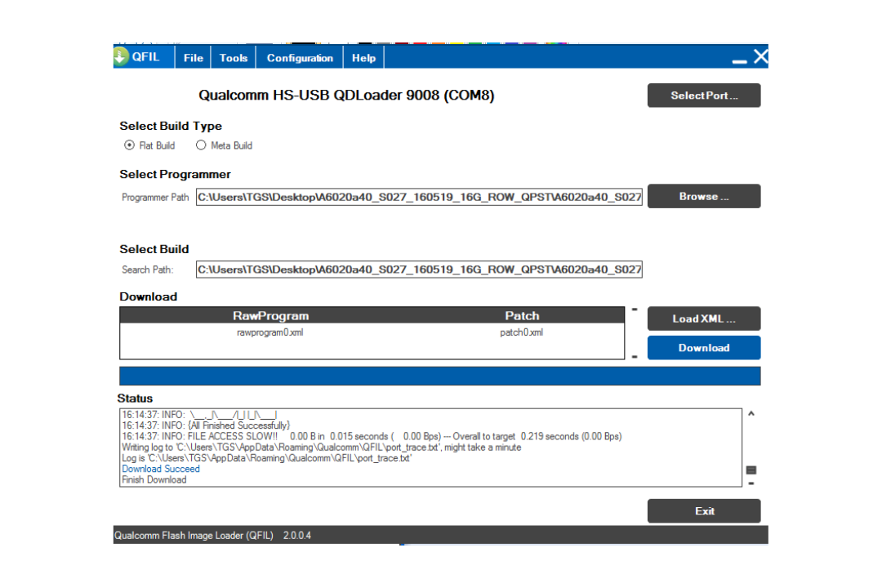Minimize the QFIL window
This screenshot has height=588, width=882.
(x=740, y=60)
